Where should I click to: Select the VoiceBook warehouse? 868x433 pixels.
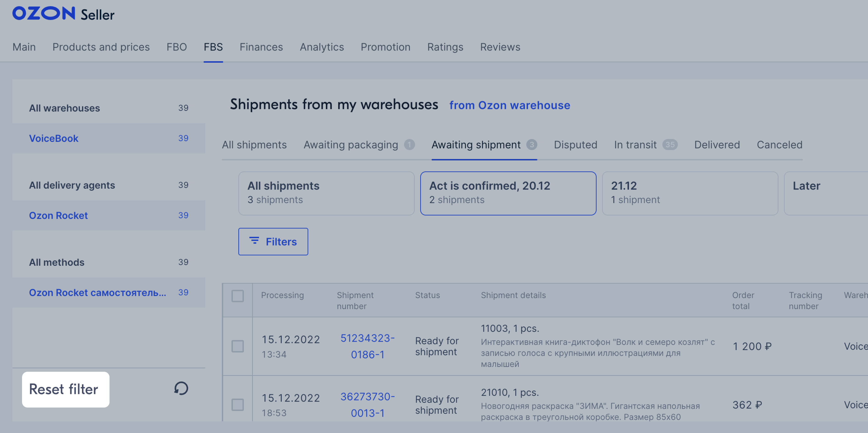click(108, 138)
